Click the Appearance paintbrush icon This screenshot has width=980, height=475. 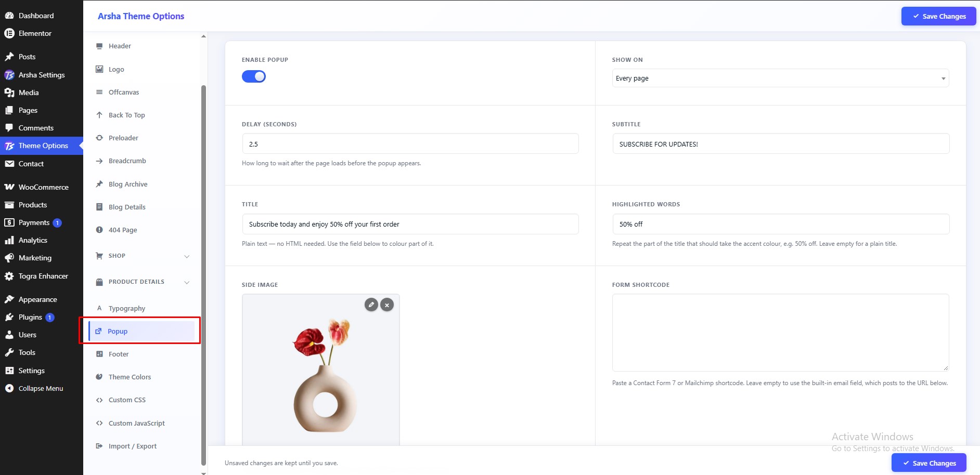9,299
